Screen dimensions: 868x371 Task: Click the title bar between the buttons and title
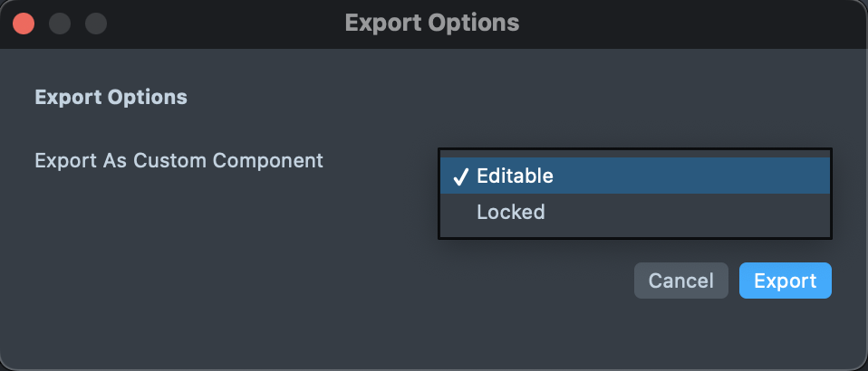pos(227,22)
